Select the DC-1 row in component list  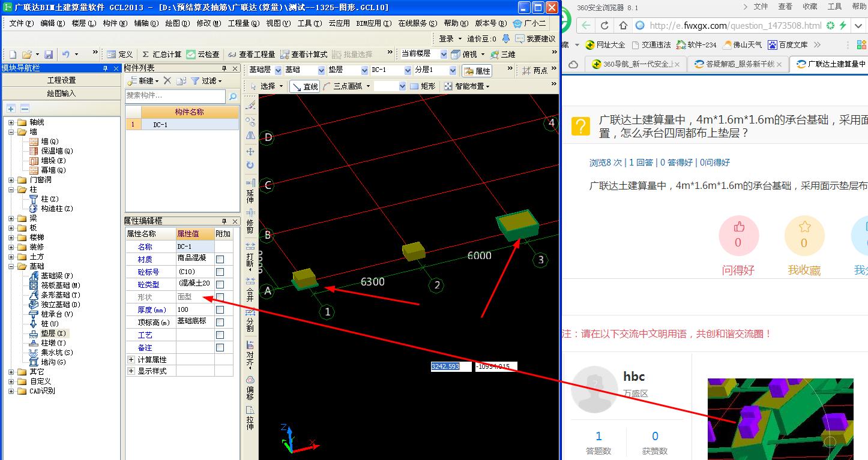pyautogui.click(x=182, y=125)
